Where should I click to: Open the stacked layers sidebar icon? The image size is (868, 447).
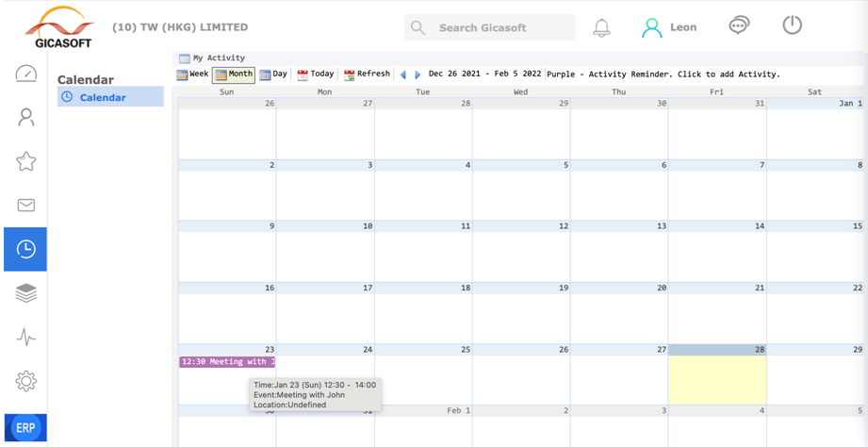pyautogui.click(x=25, y=293)
